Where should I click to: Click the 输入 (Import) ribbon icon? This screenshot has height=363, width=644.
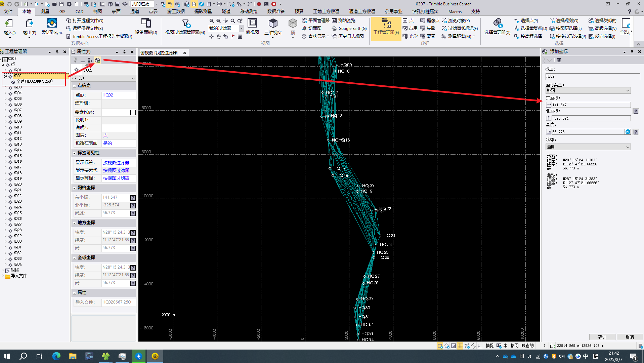pos(9,27)
